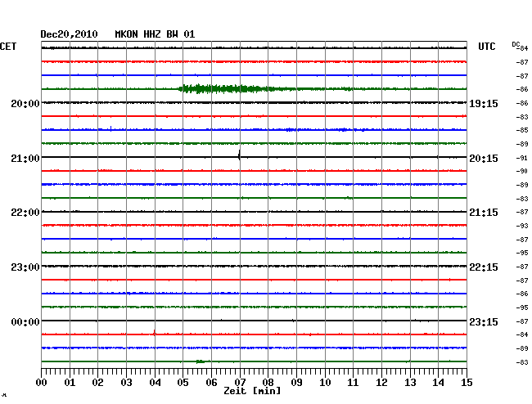Click the UTC header label
The height and width of the screenshot is (404, 532).
coord(486,47)
